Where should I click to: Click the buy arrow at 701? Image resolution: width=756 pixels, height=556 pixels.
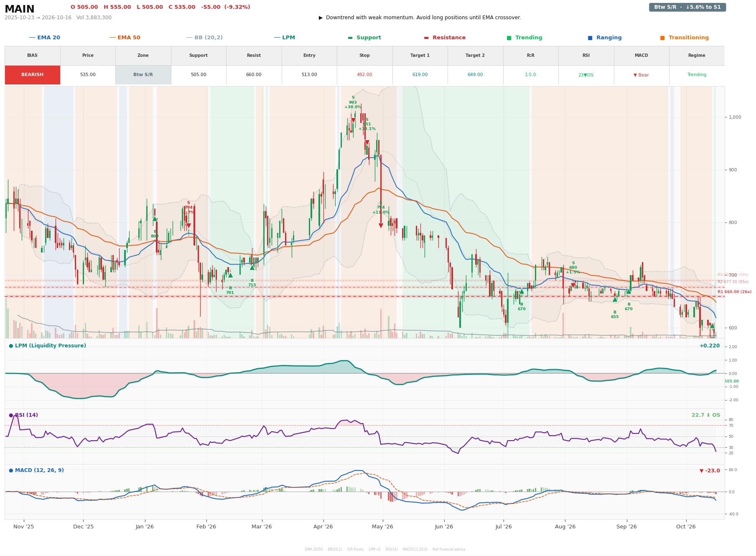coord(230,275)
